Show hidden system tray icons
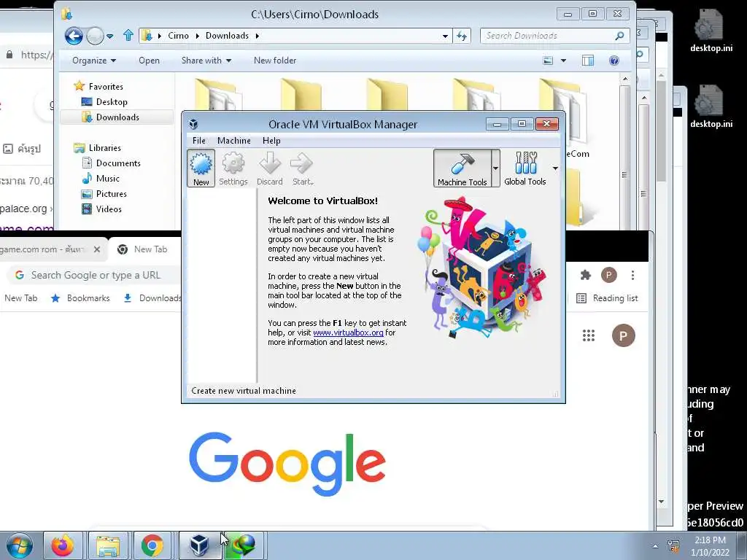The width and height of the screenshot is (747, 560). [x=655, y=546]
